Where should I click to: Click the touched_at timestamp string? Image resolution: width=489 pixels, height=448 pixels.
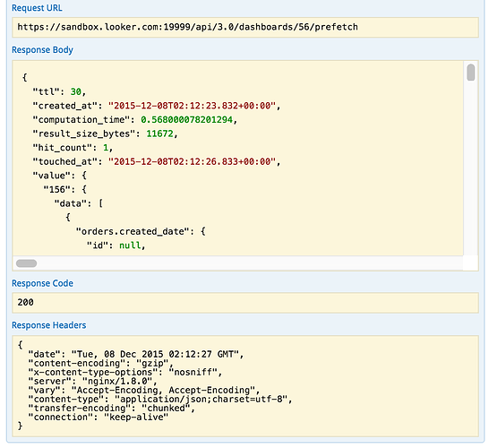192,161
